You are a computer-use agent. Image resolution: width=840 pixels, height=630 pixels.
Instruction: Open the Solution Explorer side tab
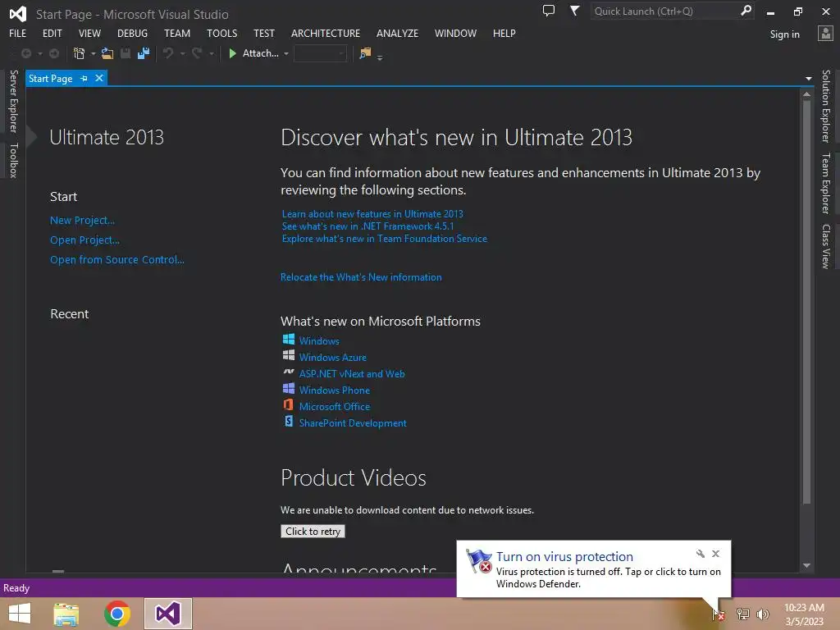(x=826, y=106)
